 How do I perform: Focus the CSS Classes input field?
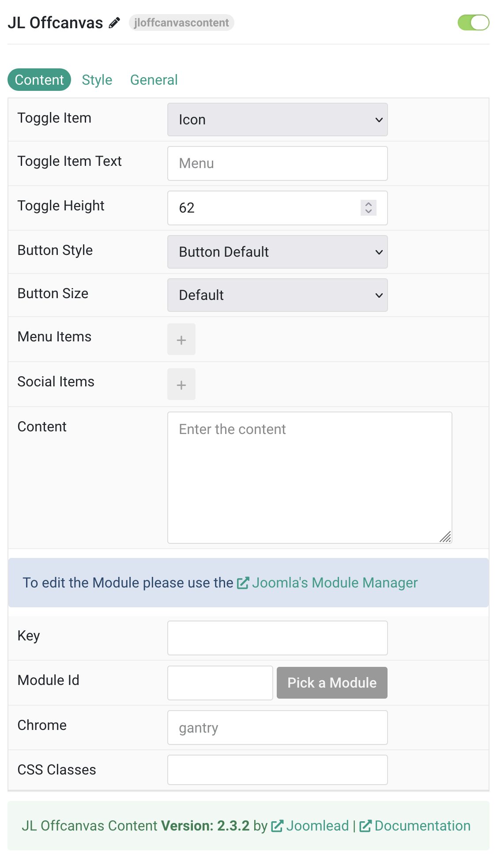click(x=278, y=770)
